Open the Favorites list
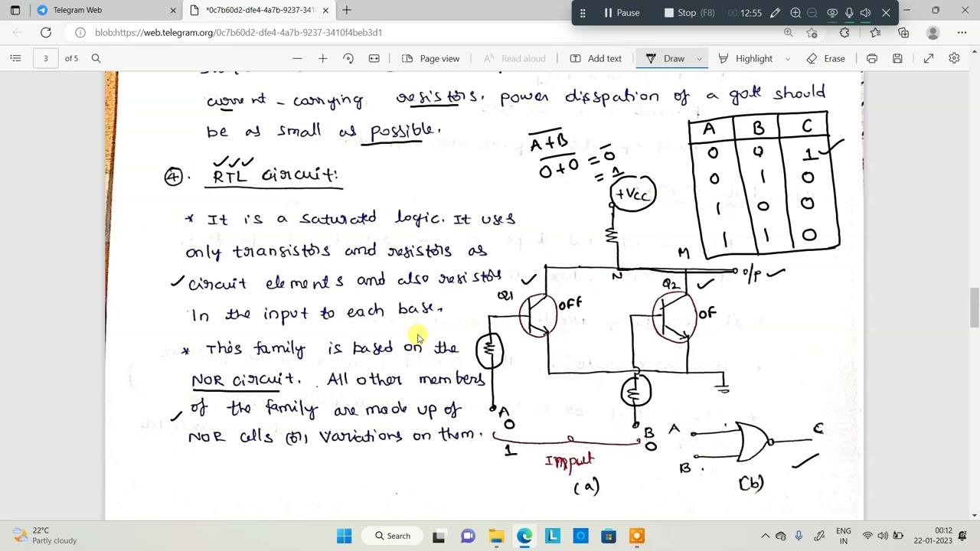Screen dimensions: 980x551 pos(875,32)
